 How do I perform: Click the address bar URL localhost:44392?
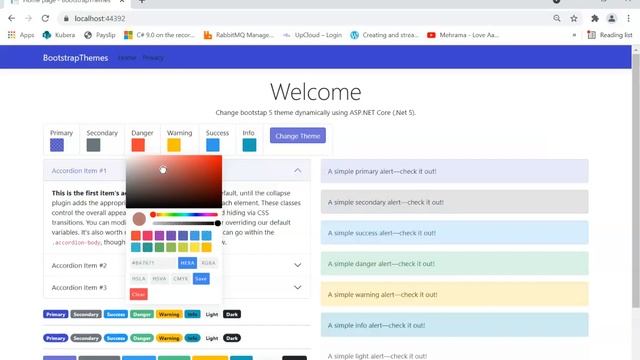pyautogui.click(x=100, y=18)
